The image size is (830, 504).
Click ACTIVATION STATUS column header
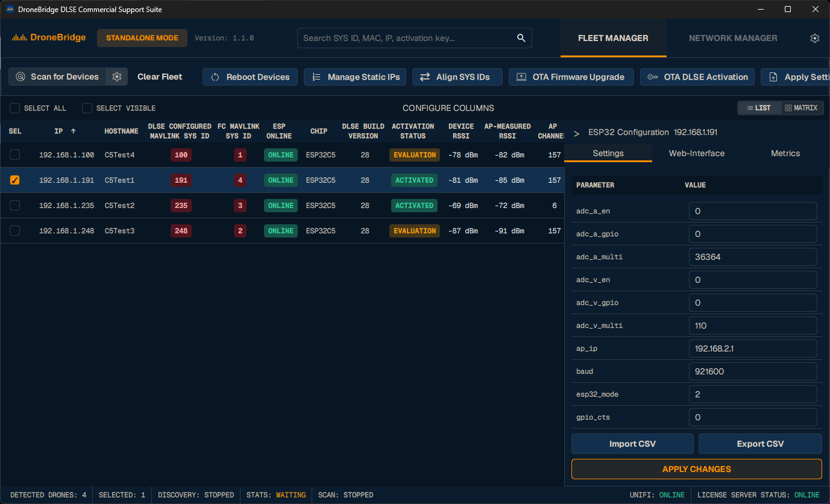[x=413, y=131]
